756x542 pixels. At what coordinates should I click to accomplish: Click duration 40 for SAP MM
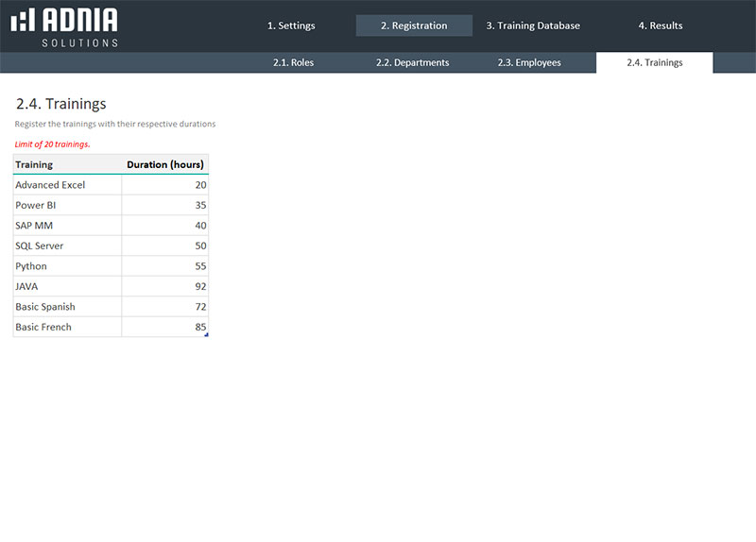(164, 226)
